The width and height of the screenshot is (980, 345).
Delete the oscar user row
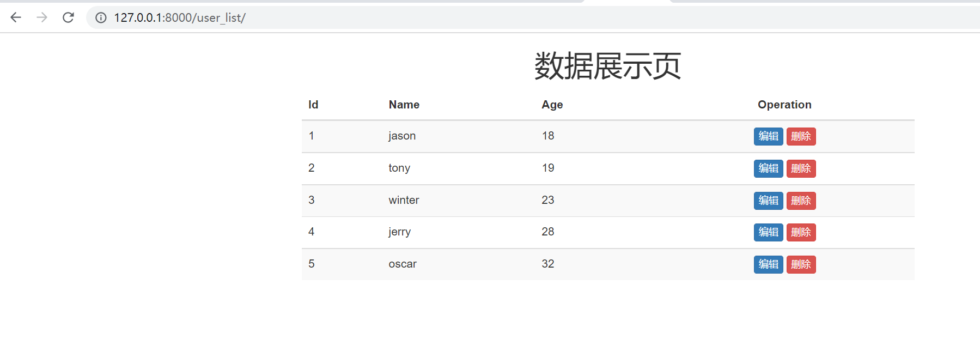pyautogui.click(x=801, y=264)
